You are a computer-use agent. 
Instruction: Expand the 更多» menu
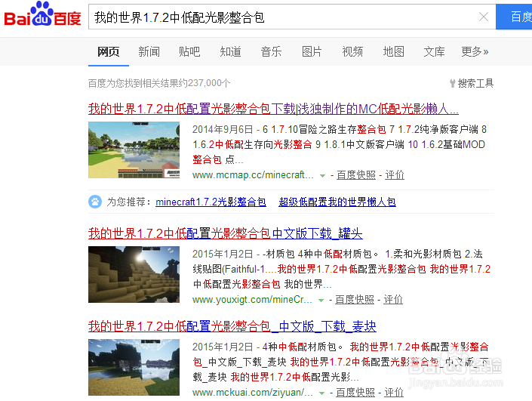[475, 51]
